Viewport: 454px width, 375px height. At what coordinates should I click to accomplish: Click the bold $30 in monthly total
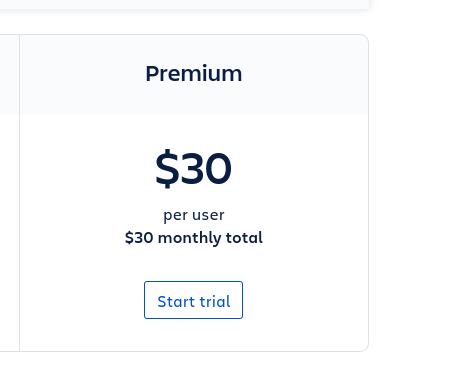click(x=139, y=238)
